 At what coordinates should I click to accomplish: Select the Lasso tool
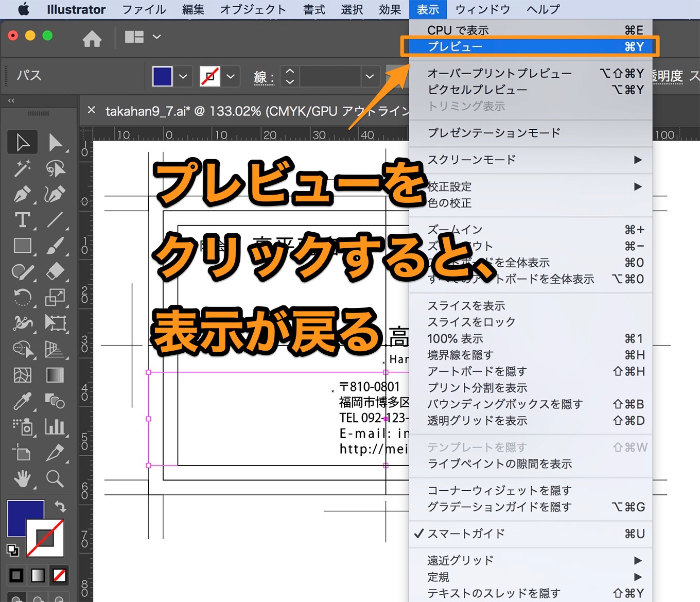(55, 168)
